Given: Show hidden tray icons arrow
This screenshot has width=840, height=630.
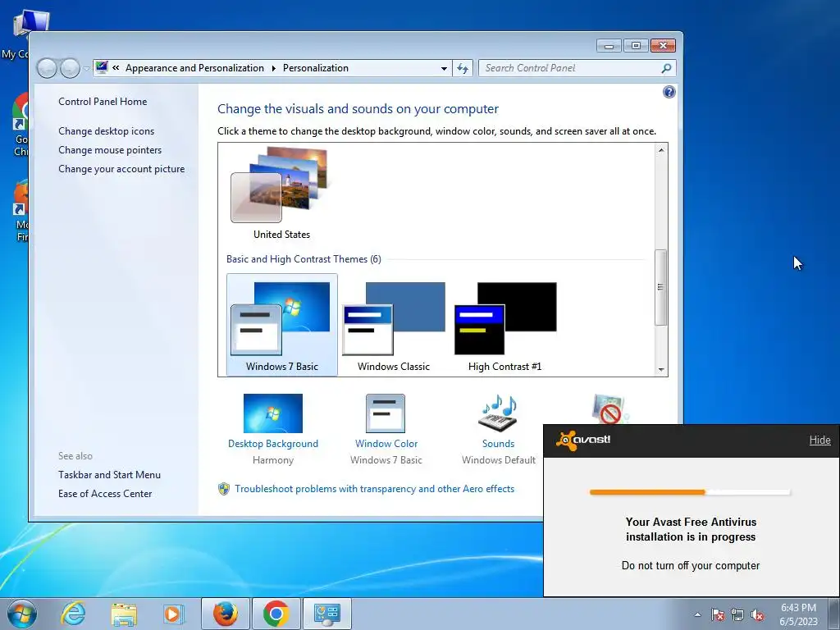Looking at the screenshot, I should point(697,615).
